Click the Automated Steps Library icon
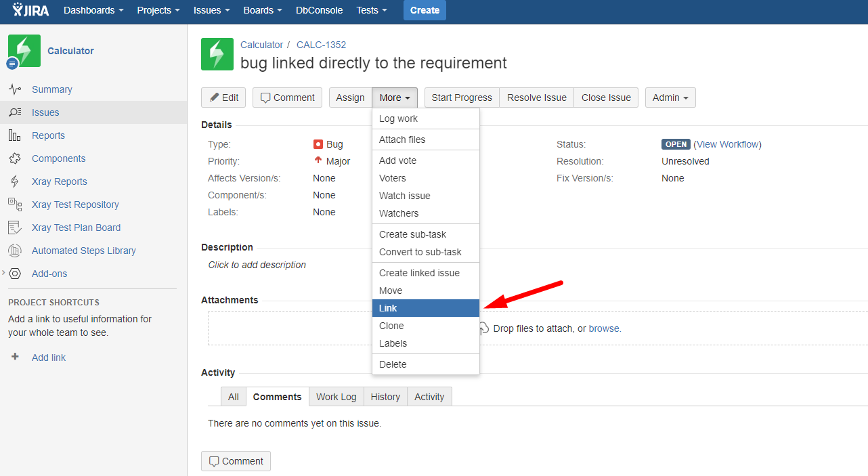Screen dimensions: 868x476 point(15,251)
